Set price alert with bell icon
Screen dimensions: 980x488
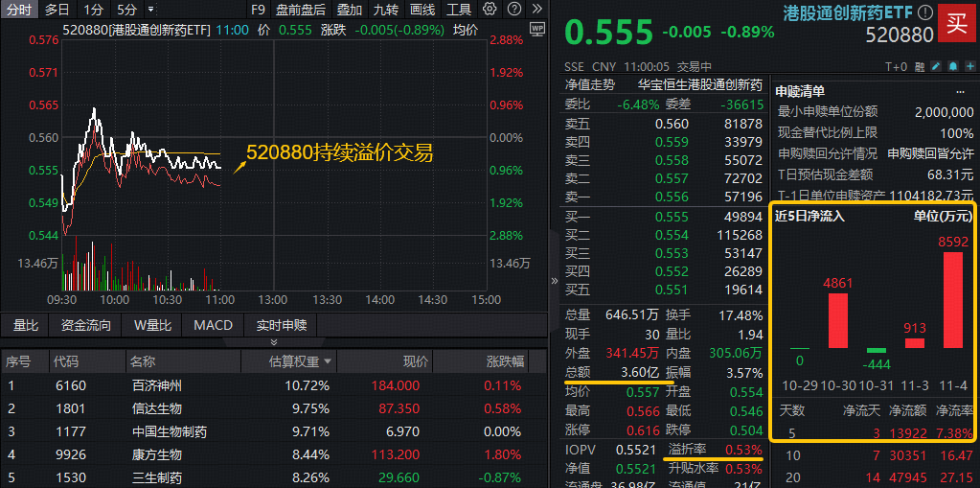click(953, 66)
